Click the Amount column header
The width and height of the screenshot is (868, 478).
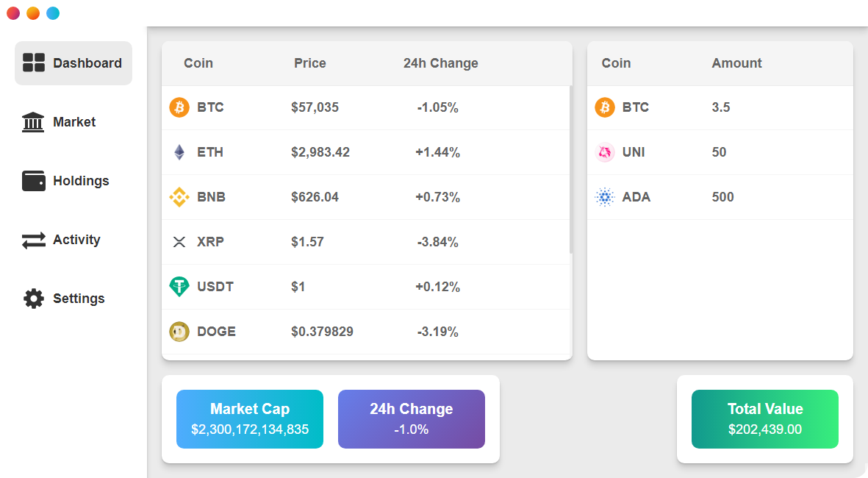pos(736,63)
